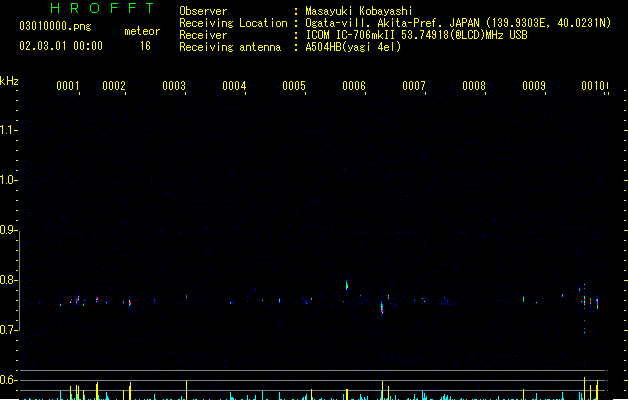The width and height of the screenshot is (629, 400).
Task: Click the meteor echo near 0.8 kHz below 0006
Action: point(347,285)
